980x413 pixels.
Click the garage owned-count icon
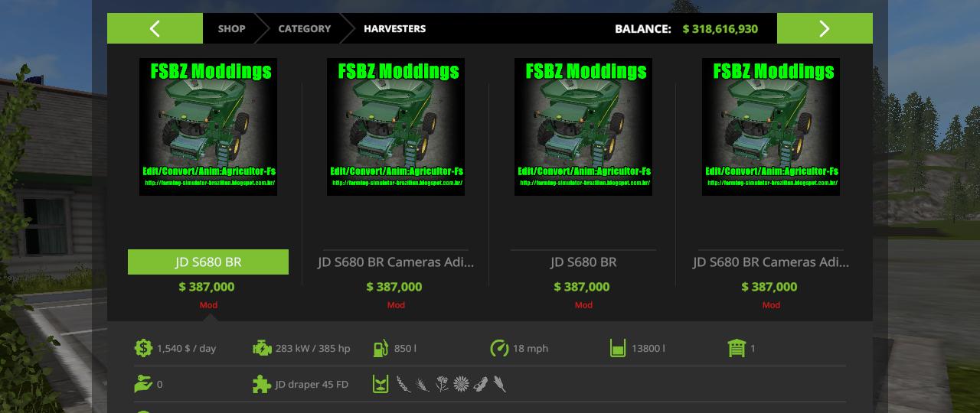click(x=737, y=348)
